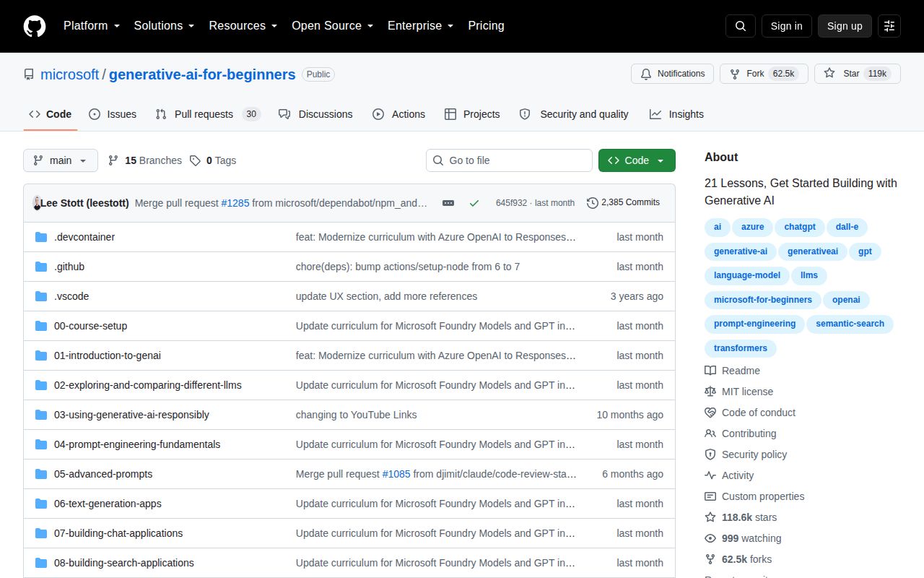Open the Issues tab
The height and width of the screenshot is (578, 924).
tap(113, 114)
